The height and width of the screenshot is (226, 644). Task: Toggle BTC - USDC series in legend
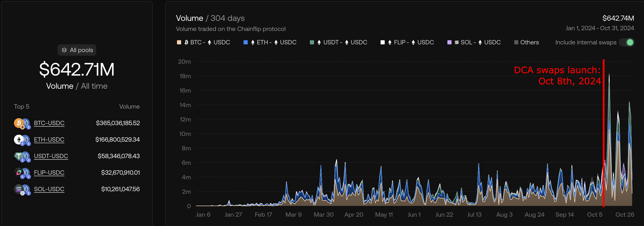point(203,42)
